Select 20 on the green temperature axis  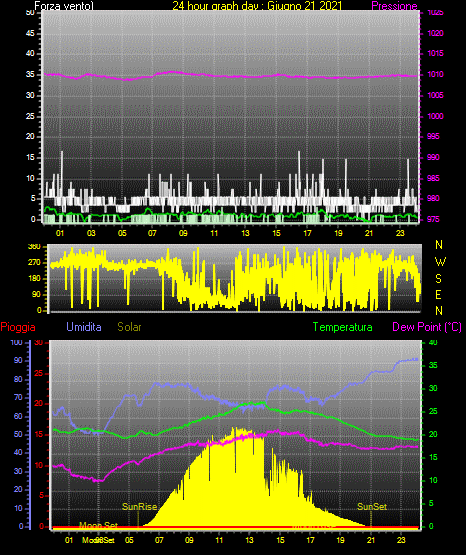coord(433,434)
